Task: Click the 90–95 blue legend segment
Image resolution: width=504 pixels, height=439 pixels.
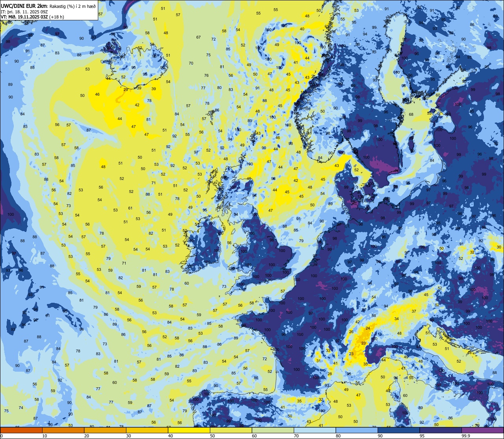Action: (399, 430)
